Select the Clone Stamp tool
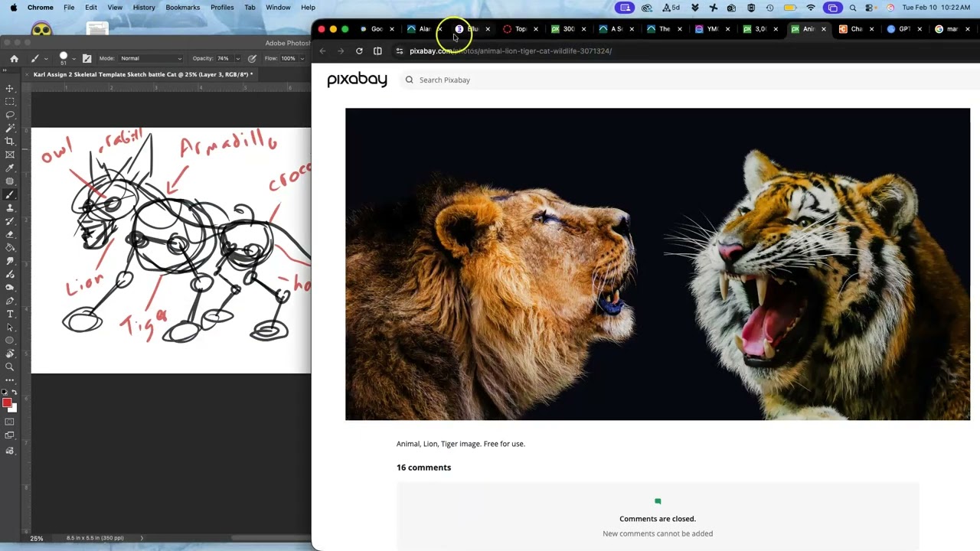This screenshot has height=551, width=980. click(x=10, y=207)
